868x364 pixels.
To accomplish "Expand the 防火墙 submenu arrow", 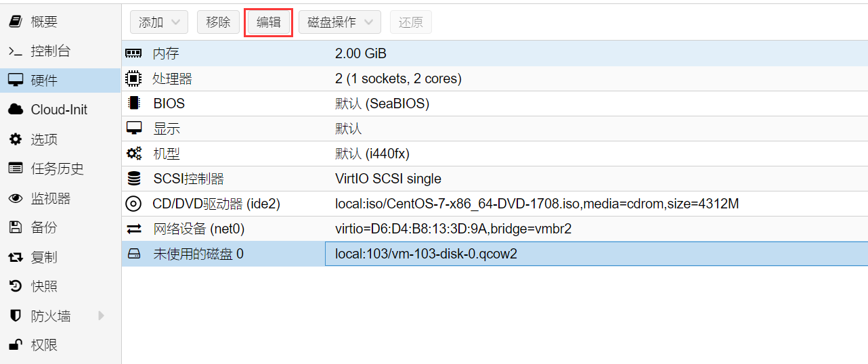I will point(102,315).
